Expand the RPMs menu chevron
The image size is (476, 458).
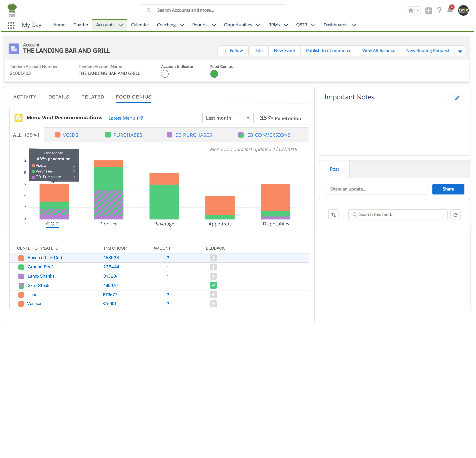tap(286, 25)
